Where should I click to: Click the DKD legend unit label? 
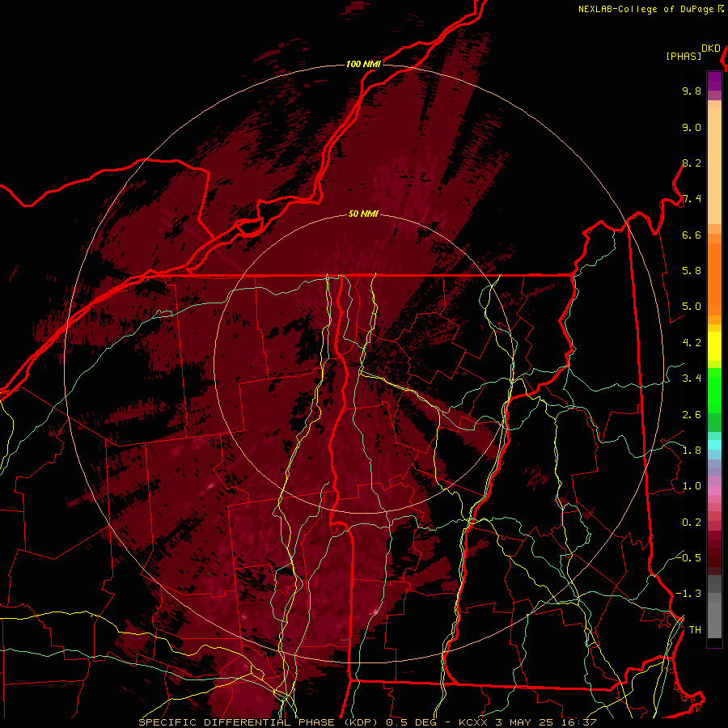(711, 49)
